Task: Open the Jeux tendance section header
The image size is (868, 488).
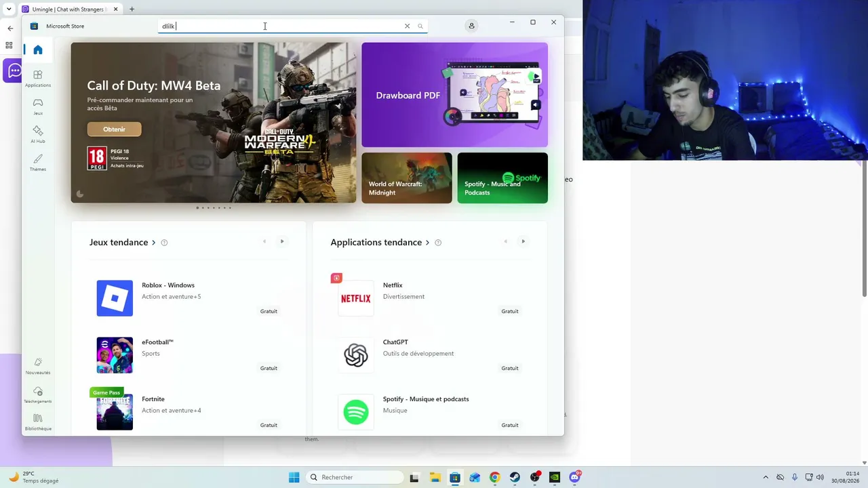Action: (x=123, y=242)
